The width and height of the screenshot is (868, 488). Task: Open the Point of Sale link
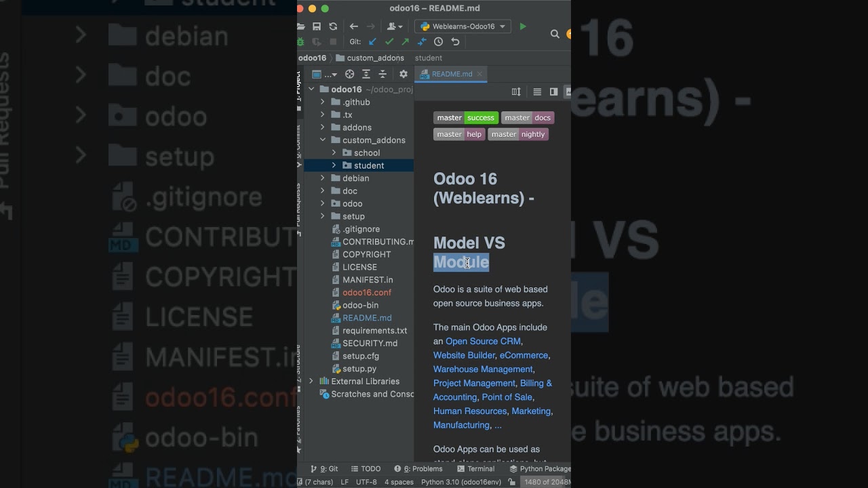point(507,397)
